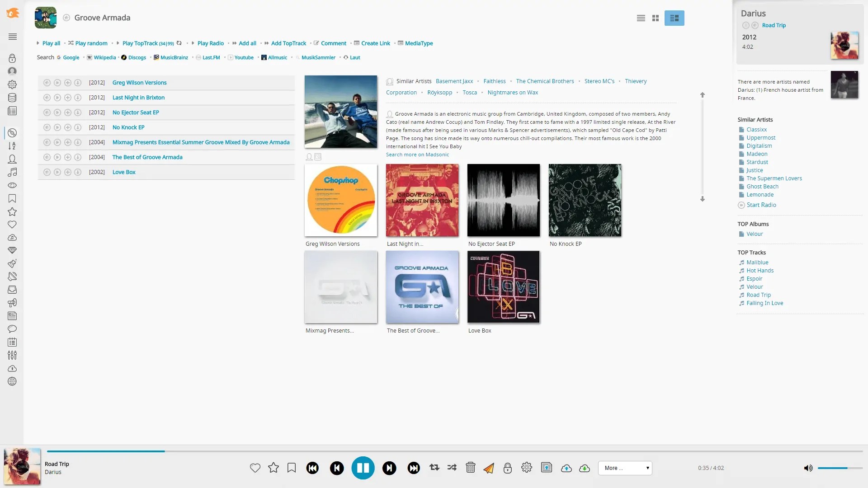Open the currently playing disc view in sidebar

pyautogui.click(x=12, y=133)
